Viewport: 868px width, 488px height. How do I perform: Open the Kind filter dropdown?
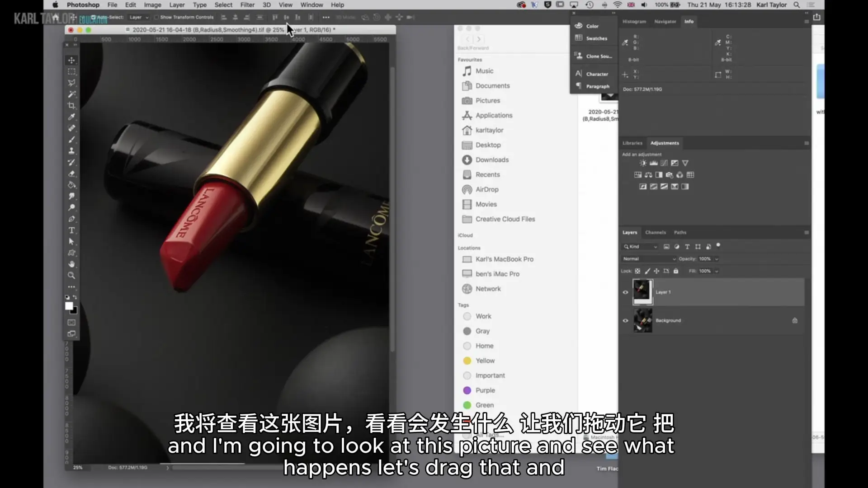[640, 247]
